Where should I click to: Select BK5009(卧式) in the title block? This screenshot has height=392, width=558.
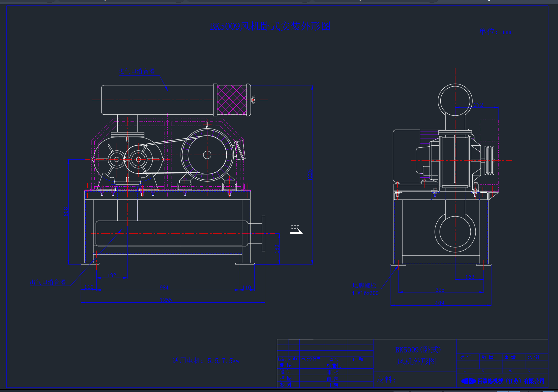point(418,350)
